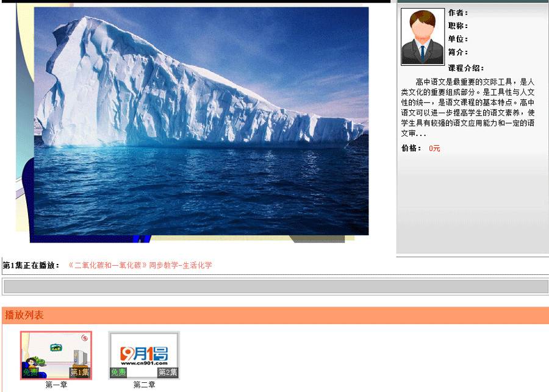
Task: Click the 第1集正在播放 status label
Action: point(32,266)
